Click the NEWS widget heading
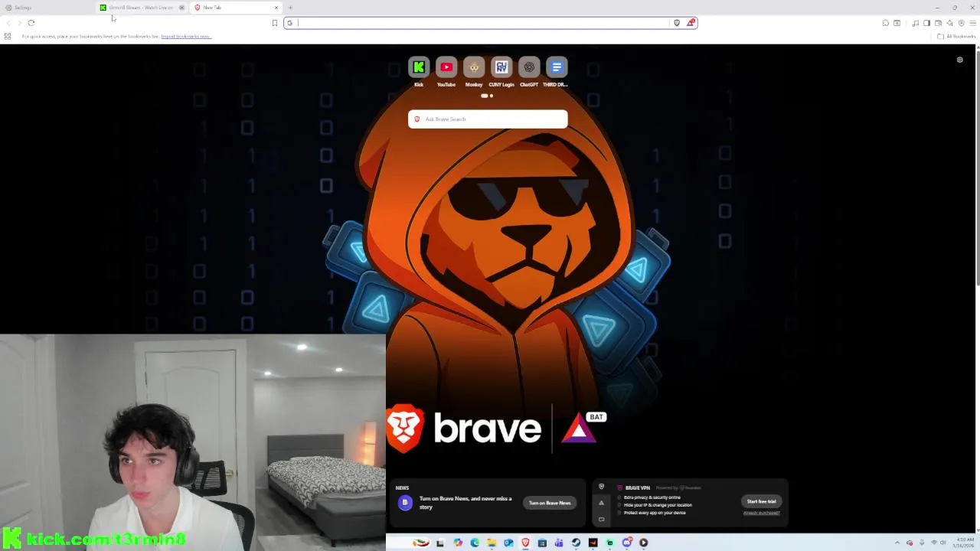 pos(402,487)
